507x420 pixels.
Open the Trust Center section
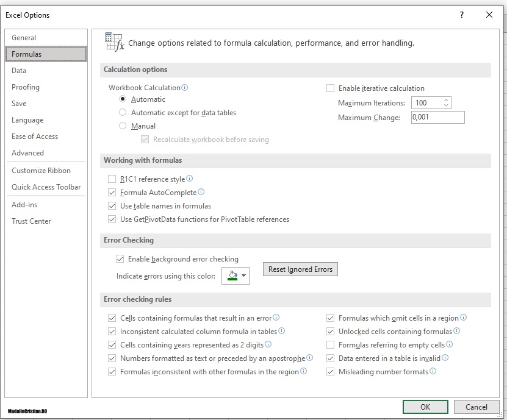click(31, 221)
